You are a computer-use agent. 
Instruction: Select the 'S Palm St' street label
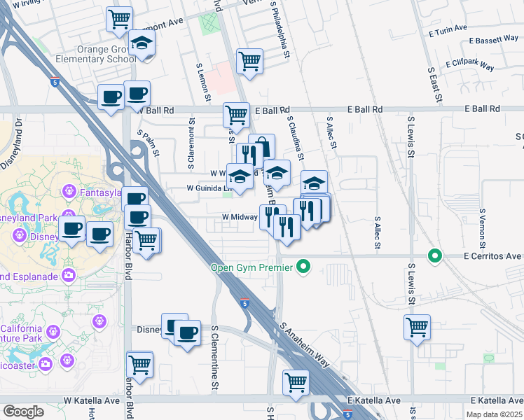click(x=149, y=143)
